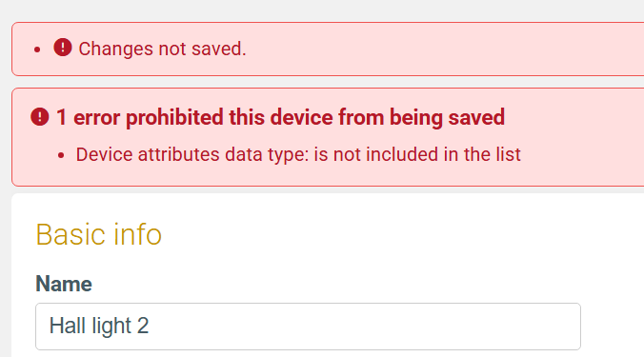Click the number "1" in error heading
Screen dimensions: 644x357
tap(61, 117)
